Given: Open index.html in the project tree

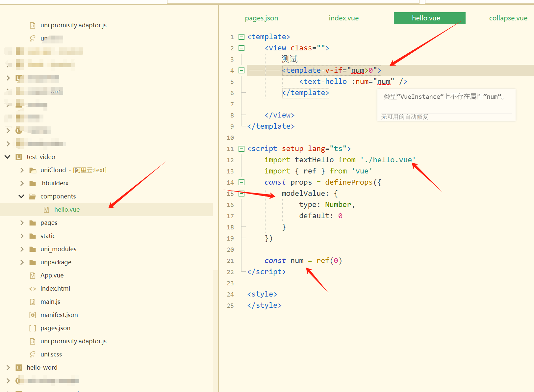Looking at the screenshot, I should [55, 288].
